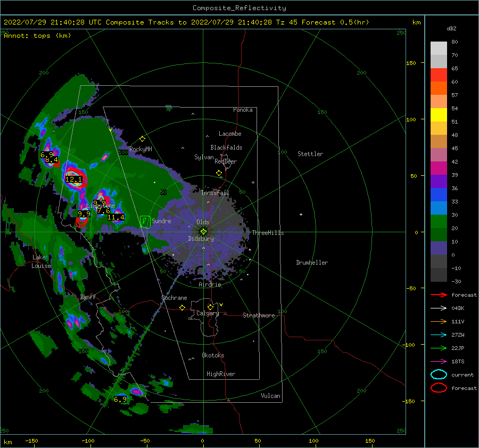The width and height of the screenshot is (479, 448).
Task: Click the Sylvan label
Action: point(204,157)
